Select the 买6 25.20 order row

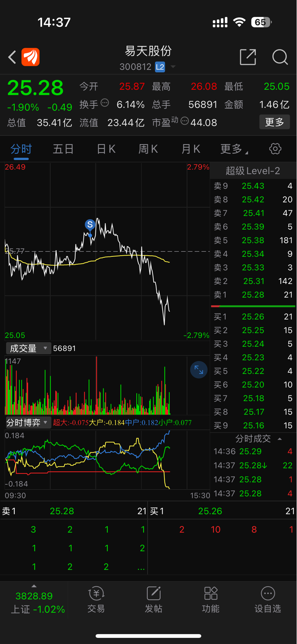tap(253, 385)
